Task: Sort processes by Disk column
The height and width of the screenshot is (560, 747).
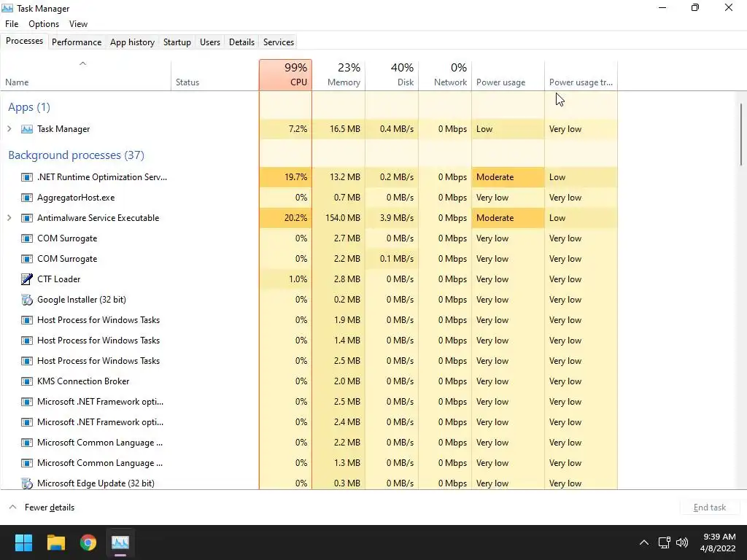Action: (392, 75)
